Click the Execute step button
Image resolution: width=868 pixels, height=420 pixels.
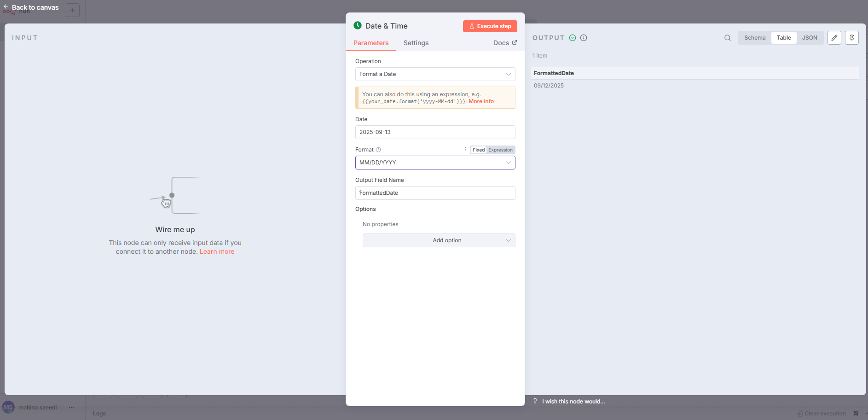490,26
